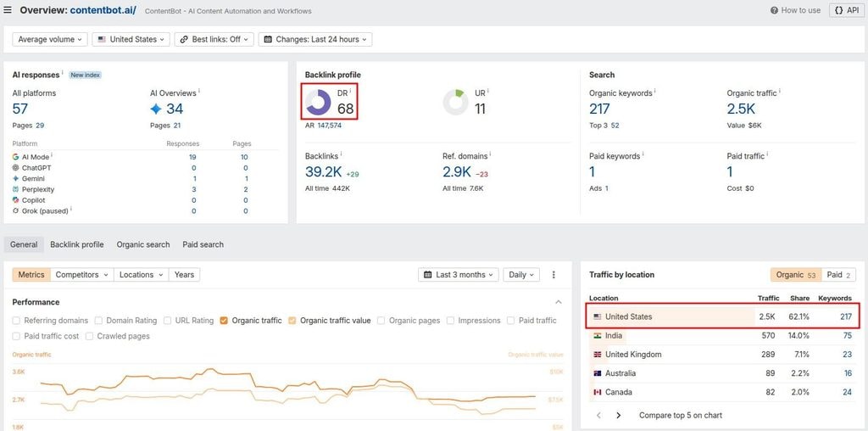Expand the Competitors dropdown
The width and height of the screenshot is (868, 431).
coord(82,275)
